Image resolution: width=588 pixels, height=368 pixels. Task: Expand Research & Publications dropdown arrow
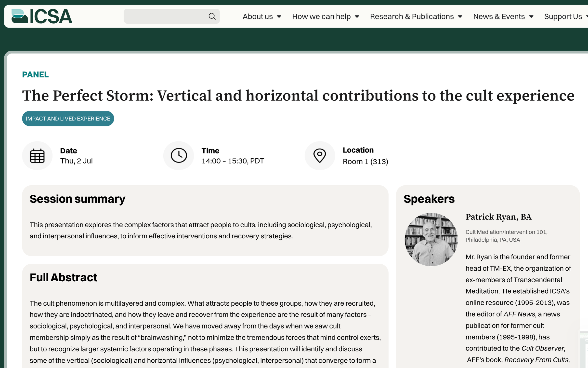pyautogui.click(x=460, y=17)
